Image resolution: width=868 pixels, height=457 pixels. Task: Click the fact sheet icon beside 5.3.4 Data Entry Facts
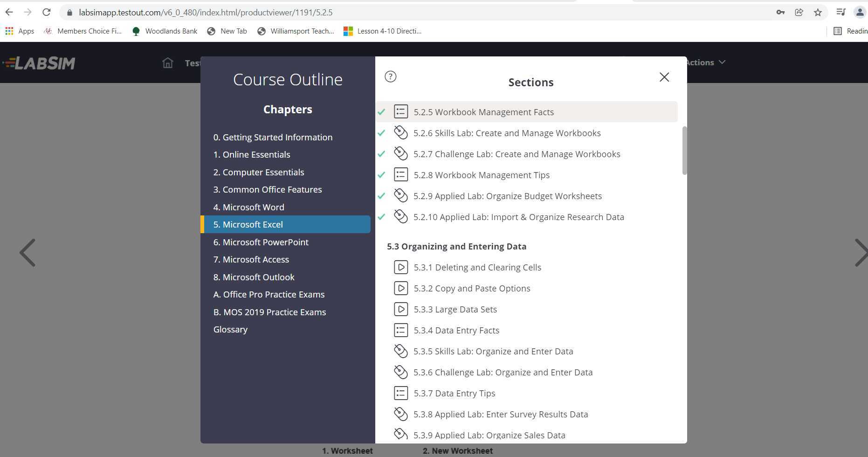[x=401, y=330]
